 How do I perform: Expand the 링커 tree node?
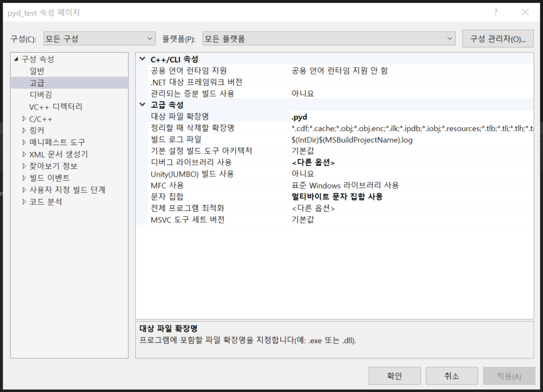point(24,130)
